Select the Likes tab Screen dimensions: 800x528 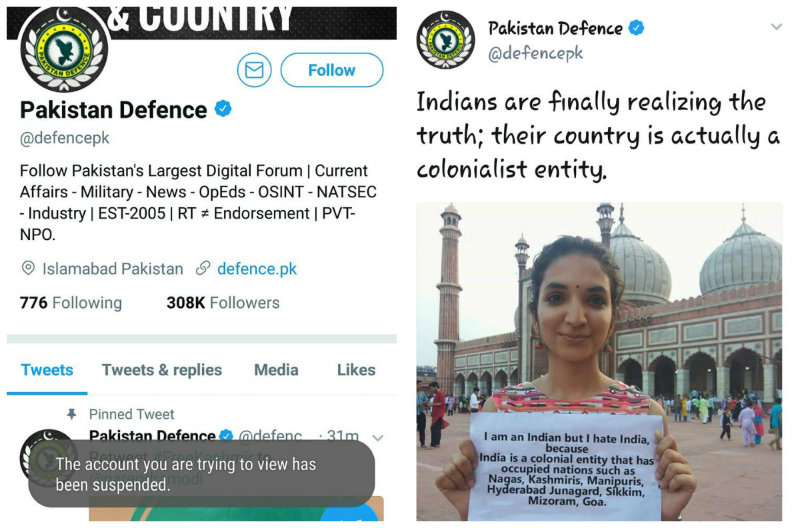[x=356, y=370]
